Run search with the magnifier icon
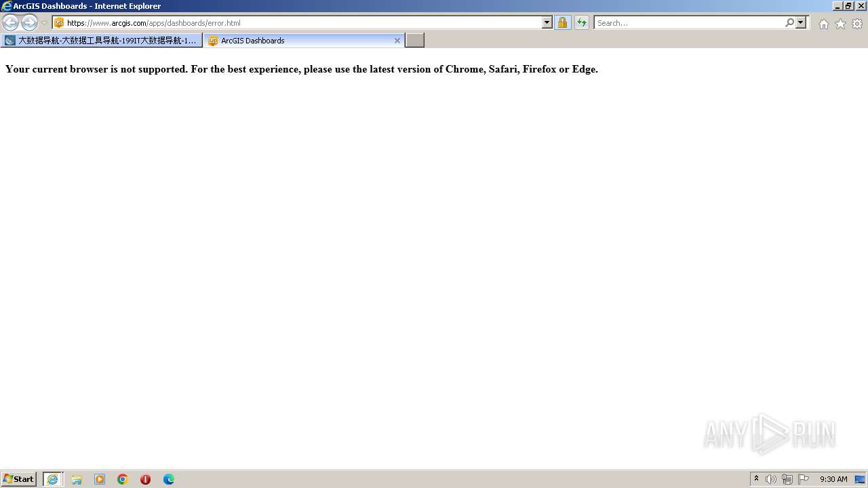This screenshot has width=868, height=488. pyautogui.click(x=789, y=22)
